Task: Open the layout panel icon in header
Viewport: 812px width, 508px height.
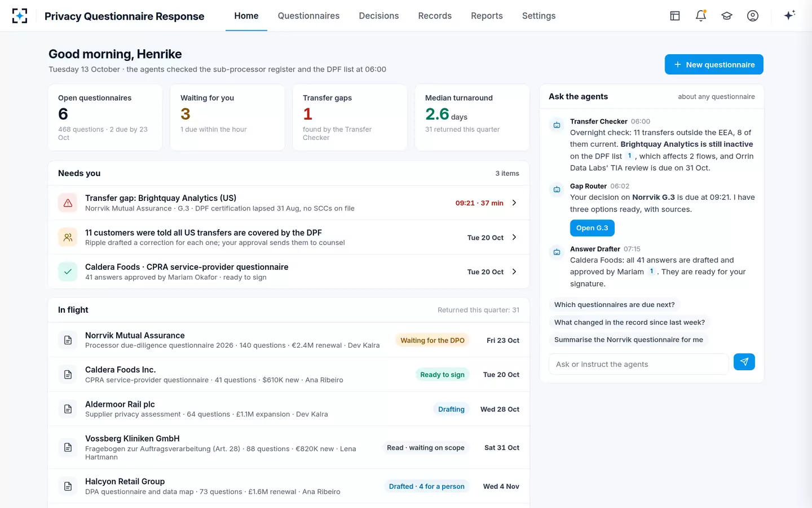Action: tap(675, 16)
